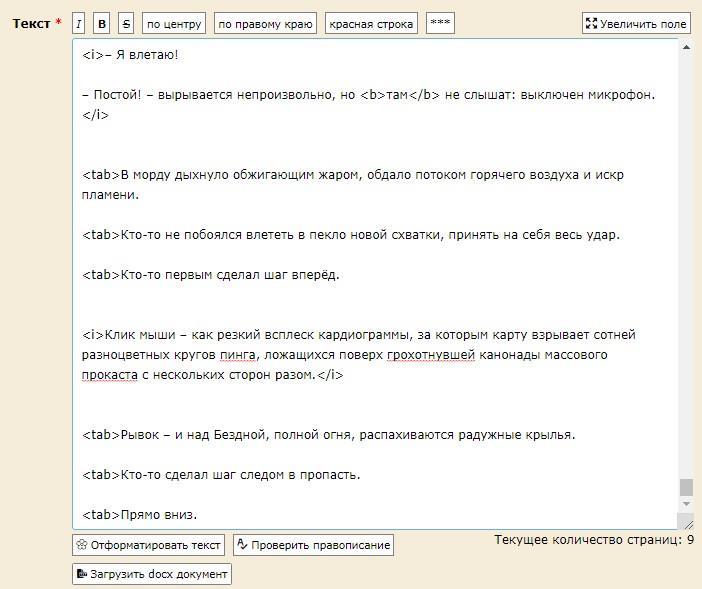Click the italic I formatting button
The image size is (702, 589).
(79, 23)
